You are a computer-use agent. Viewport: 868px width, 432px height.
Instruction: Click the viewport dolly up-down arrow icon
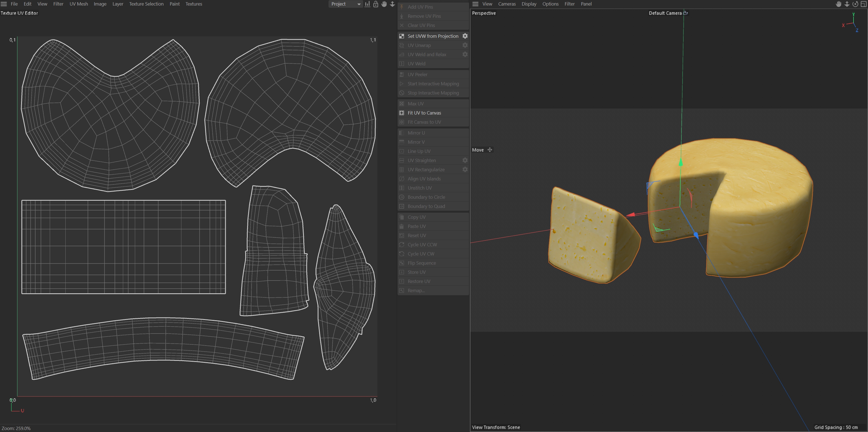pyautogui.click(x=847, y=4)
